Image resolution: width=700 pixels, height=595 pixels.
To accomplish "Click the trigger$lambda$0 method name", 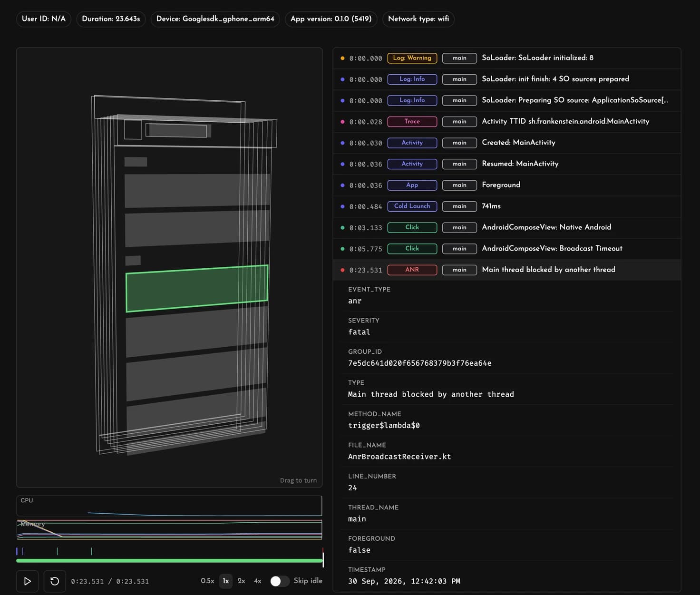I will coord(384,426).
